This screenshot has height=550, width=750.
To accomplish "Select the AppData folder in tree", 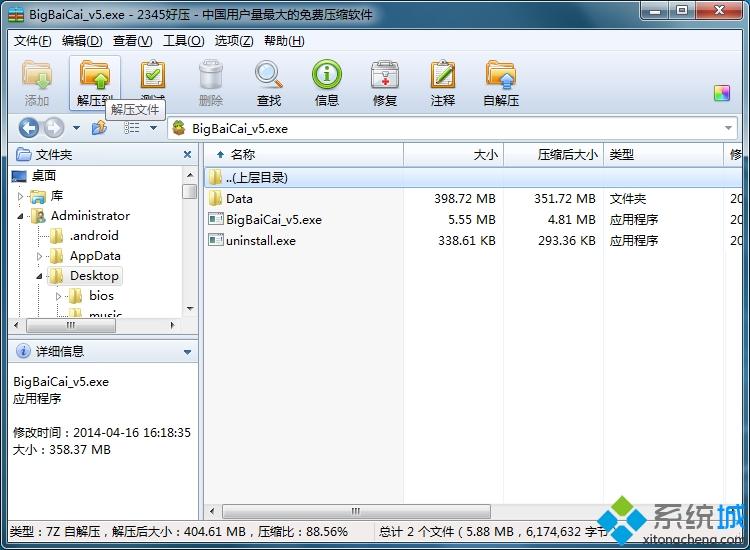I will click(95, 256).
